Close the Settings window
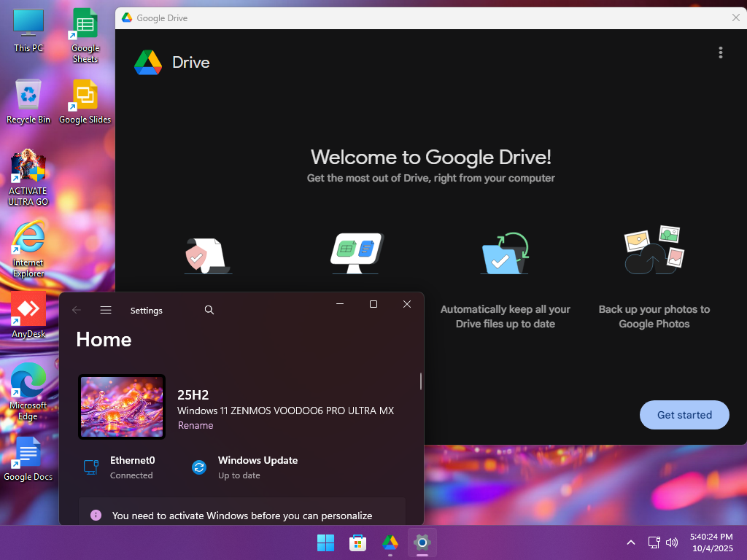The height and width of the screenshot is (560, 747). (407, 304)
